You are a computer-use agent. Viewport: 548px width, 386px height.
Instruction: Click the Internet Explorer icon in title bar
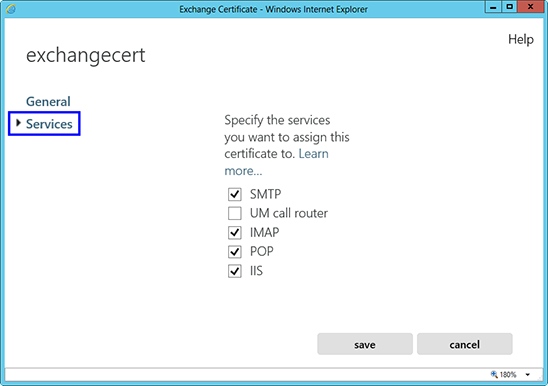[x=11, y=8]
